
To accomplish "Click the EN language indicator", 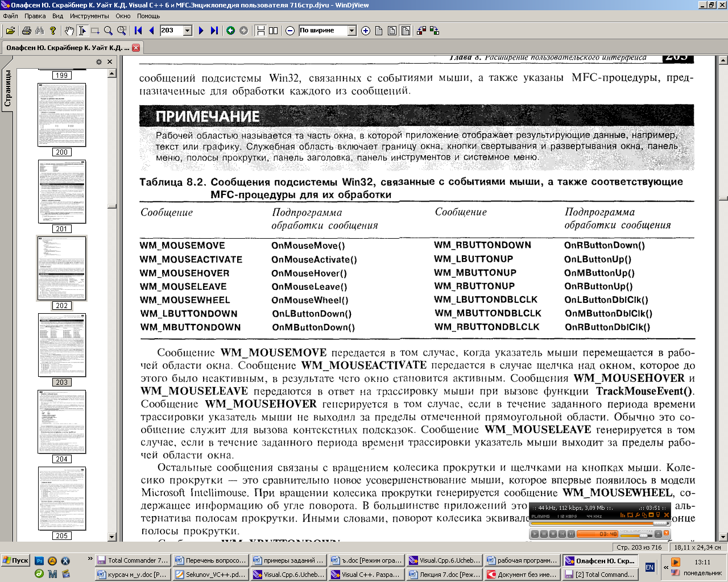I will point(650,567).
